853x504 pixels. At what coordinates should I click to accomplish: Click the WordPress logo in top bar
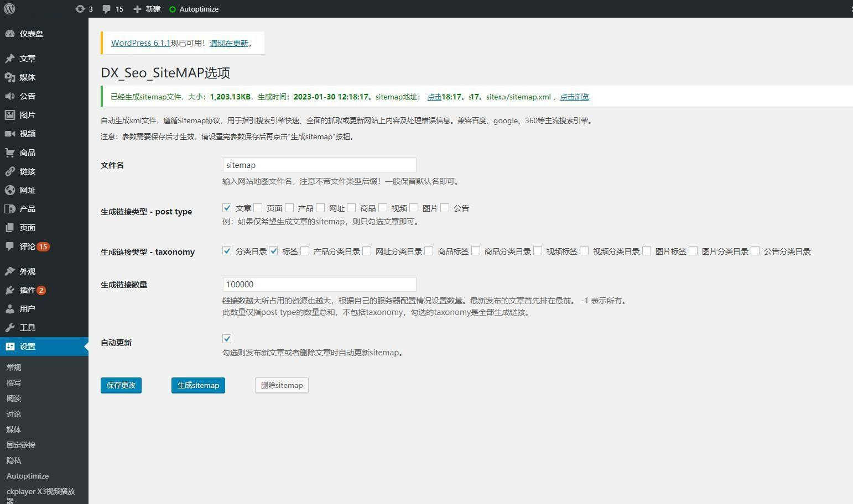click(x=9, y=9)
